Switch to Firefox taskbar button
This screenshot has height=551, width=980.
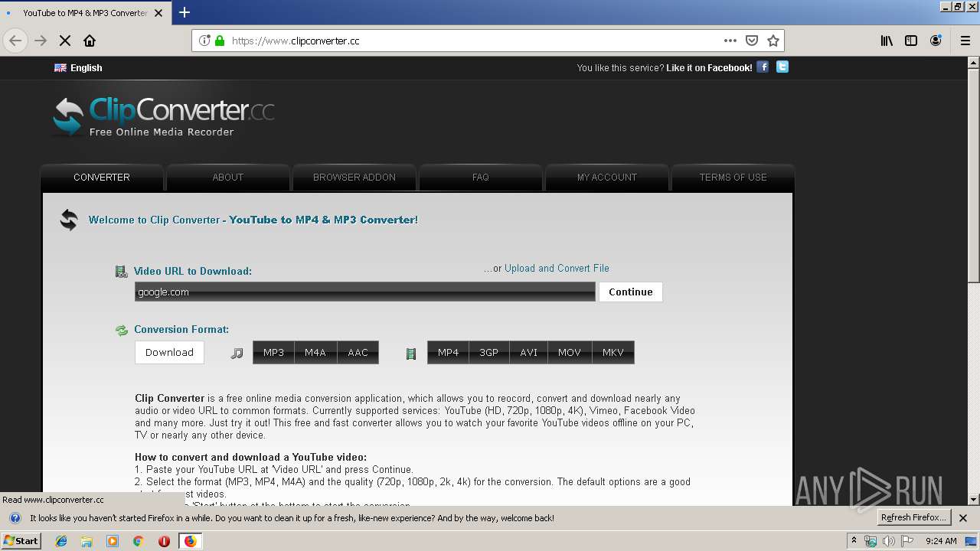tap(190, 541)
